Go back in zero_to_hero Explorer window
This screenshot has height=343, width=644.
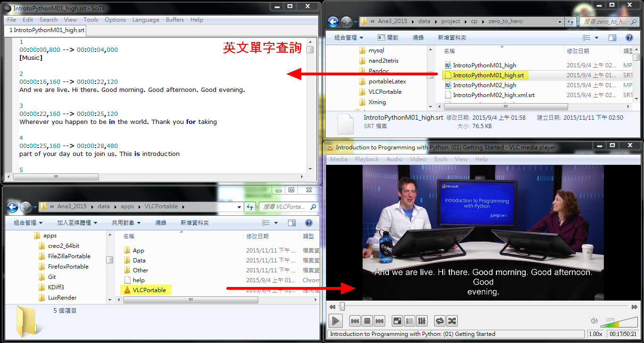tap(333, 22)
